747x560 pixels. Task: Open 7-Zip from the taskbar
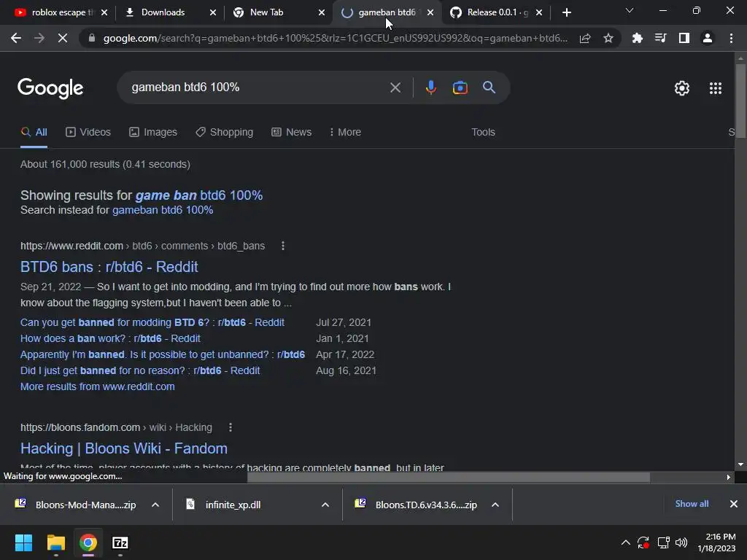[120, 542]
